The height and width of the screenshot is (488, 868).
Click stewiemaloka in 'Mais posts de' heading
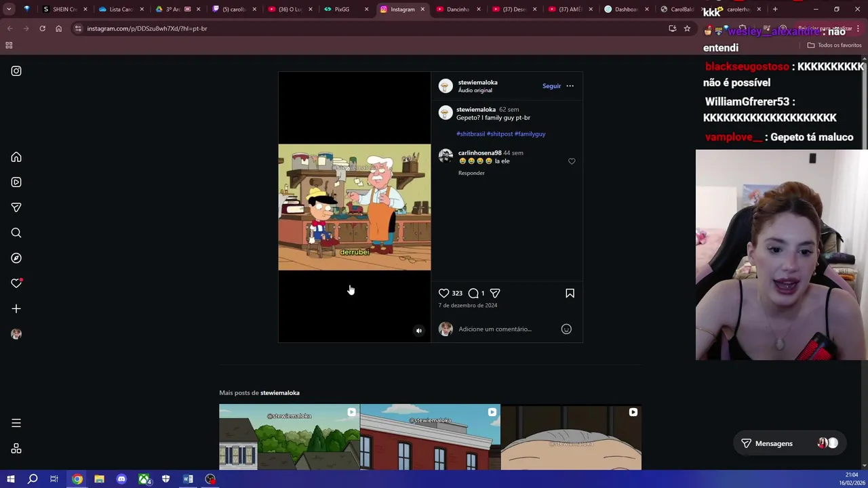pyautogui.click(x=280, y=393)
